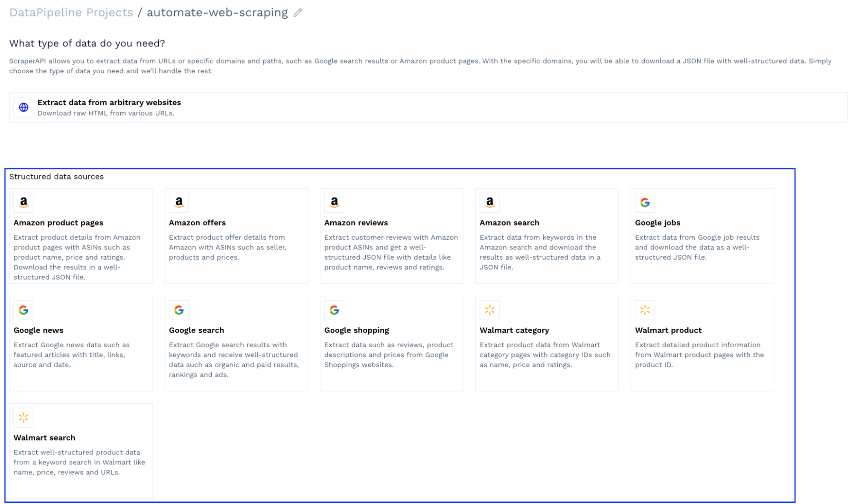Click Google news description text
This screenshot has width=853, height=504.
(71, 355)
